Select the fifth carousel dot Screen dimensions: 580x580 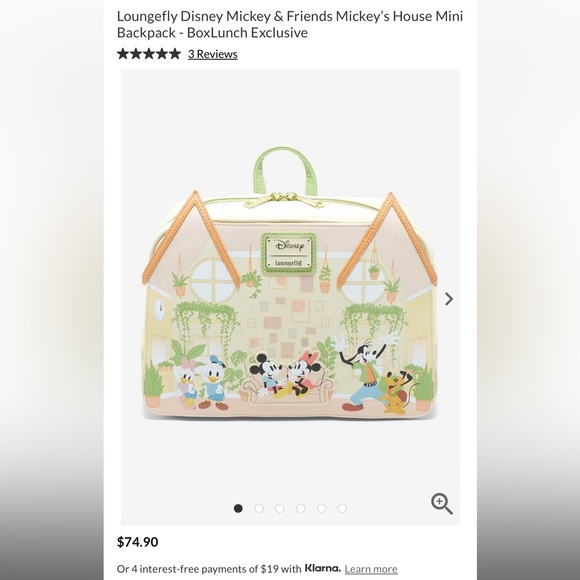pos(321,508)
